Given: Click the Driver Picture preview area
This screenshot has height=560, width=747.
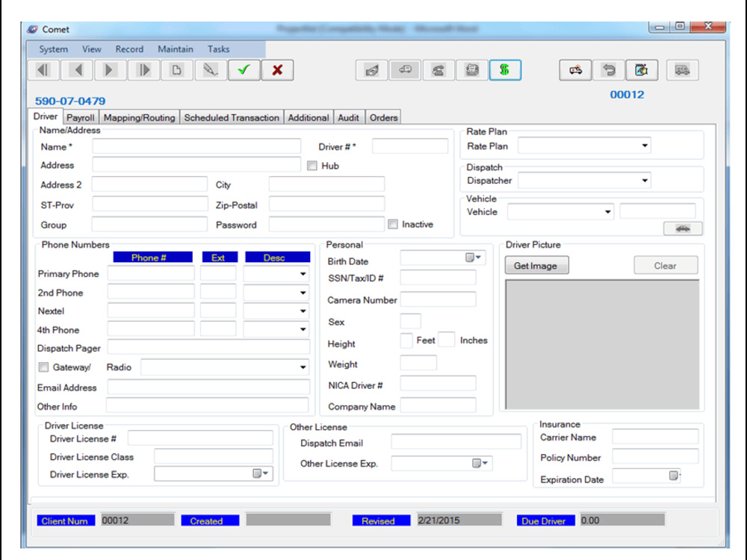Looking at the screenshot, I should point(603,344).
